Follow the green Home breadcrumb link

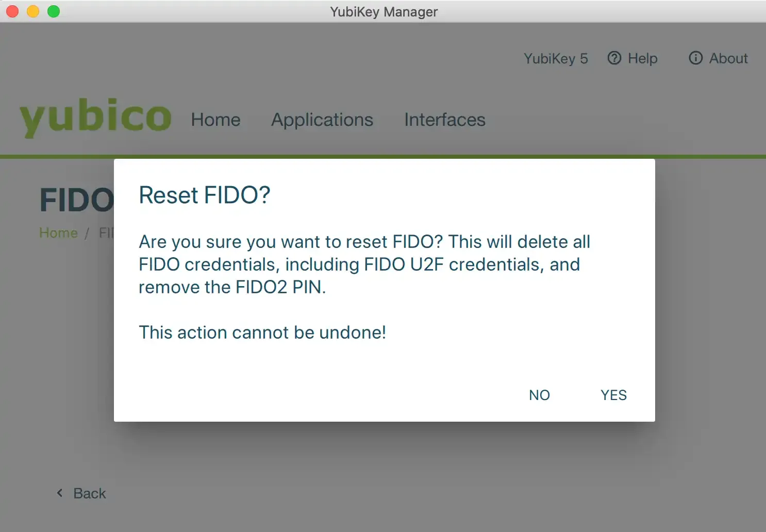tap(58, 233)
